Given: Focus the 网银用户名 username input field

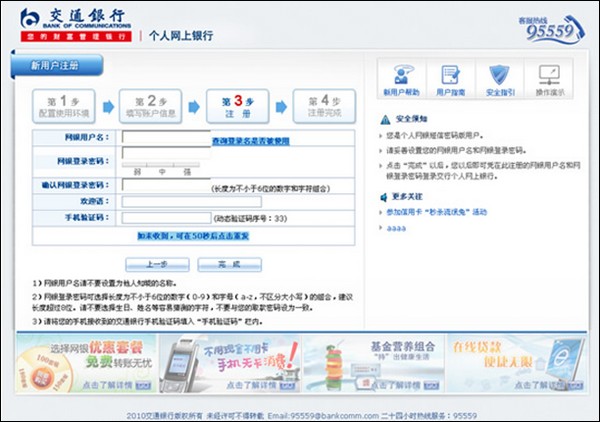Looking at the screenshot, I should (x=165, y=137).
